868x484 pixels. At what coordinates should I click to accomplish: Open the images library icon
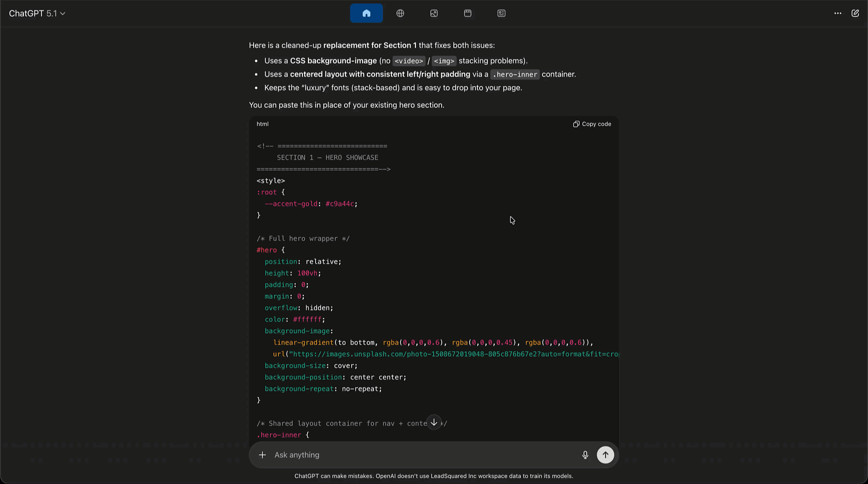434,13
